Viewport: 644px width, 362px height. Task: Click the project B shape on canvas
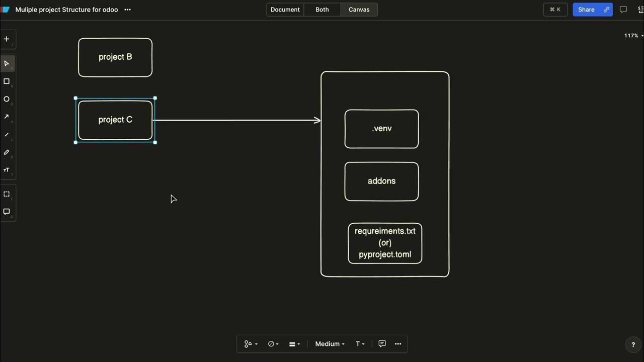pos(115,57)
